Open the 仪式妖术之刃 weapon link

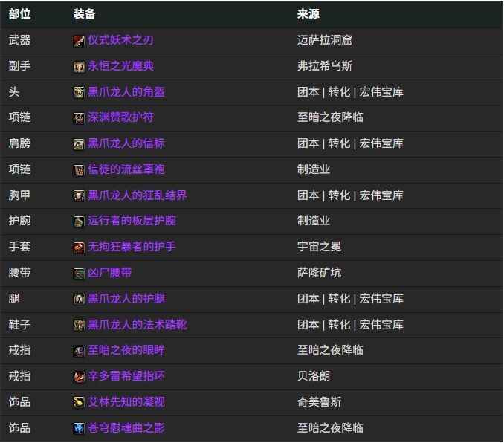pos(120,40)
